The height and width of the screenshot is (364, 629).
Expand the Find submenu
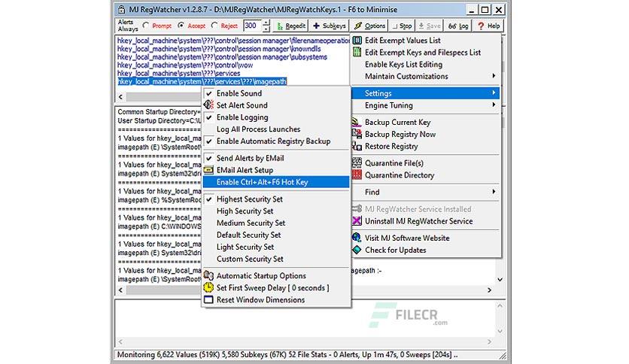point(426,192)
